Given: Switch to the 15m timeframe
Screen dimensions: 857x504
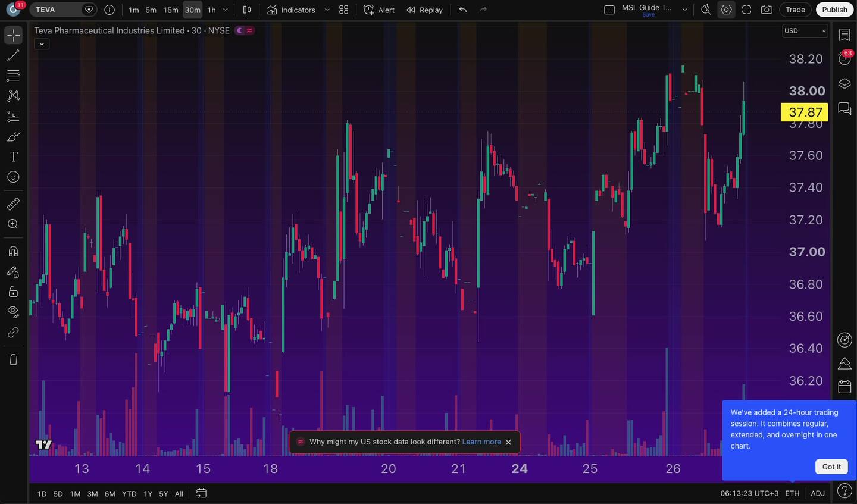Looking at the screenshot, I should (x=171, y=10).
